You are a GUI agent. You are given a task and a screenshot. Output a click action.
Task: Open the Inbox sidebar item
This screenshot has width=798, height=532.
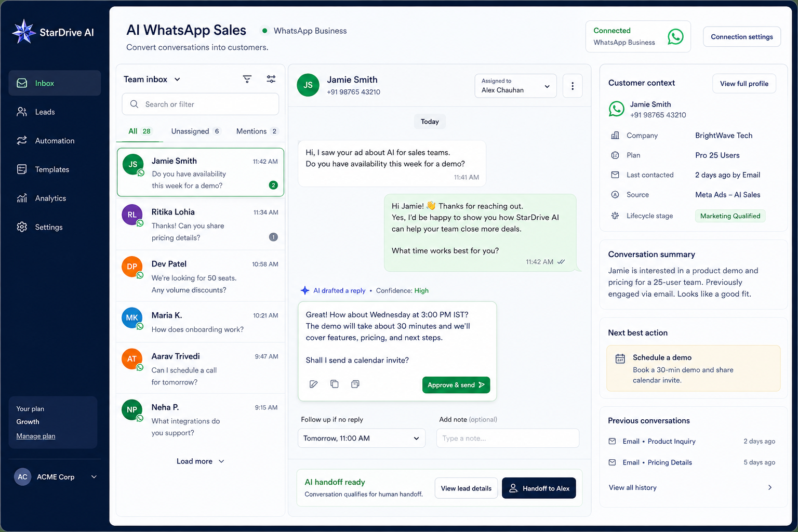[x=55, y=83]
